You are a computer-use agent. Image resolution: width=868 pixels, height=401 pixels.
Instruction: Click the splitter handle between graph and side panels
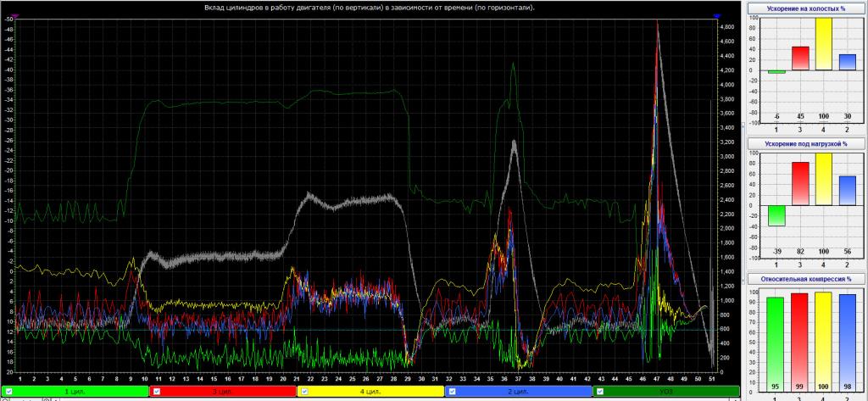[x=743, y=204]
